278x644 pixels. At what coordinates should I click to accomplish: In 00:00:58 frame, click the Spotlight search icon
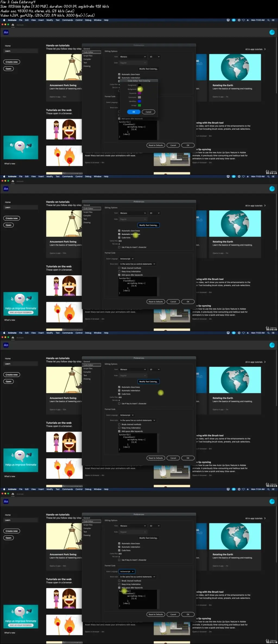pos(268,333)
